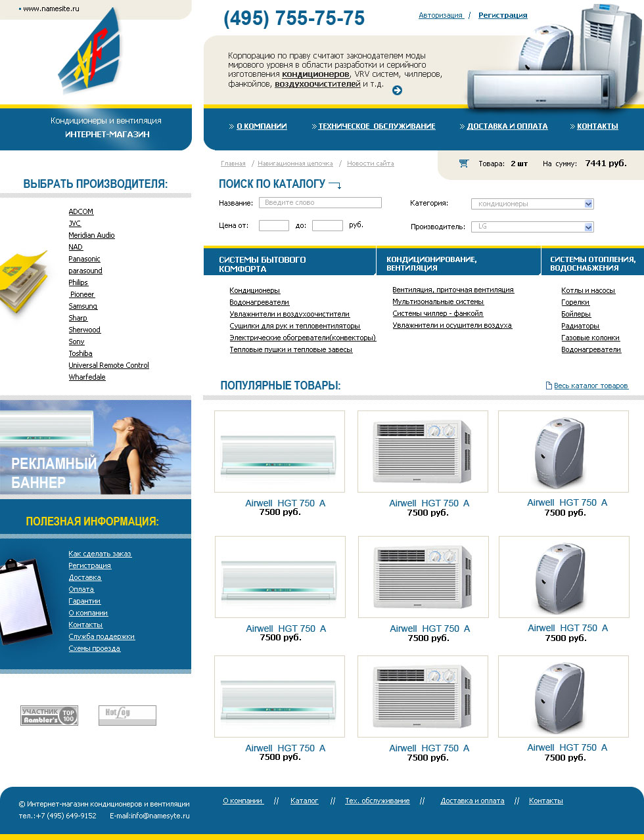Open Контакты link in footer
644x840 pixels.
546,801
